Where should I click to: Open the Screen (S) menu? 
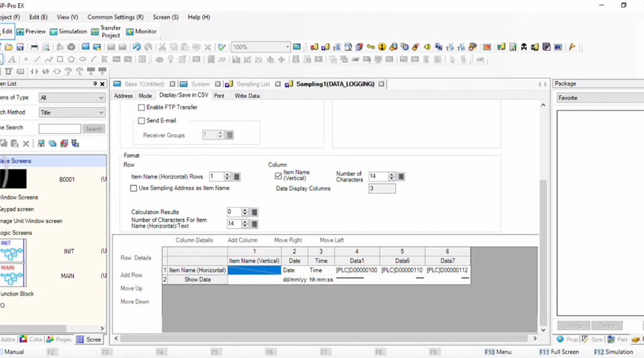pos(166,17)
